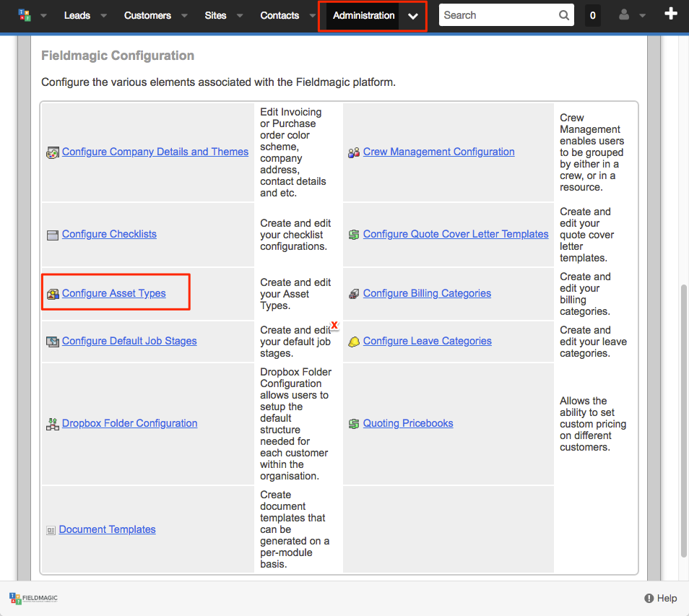Click 'Create and edit your Asset Types.' text

tap(295, 294)
